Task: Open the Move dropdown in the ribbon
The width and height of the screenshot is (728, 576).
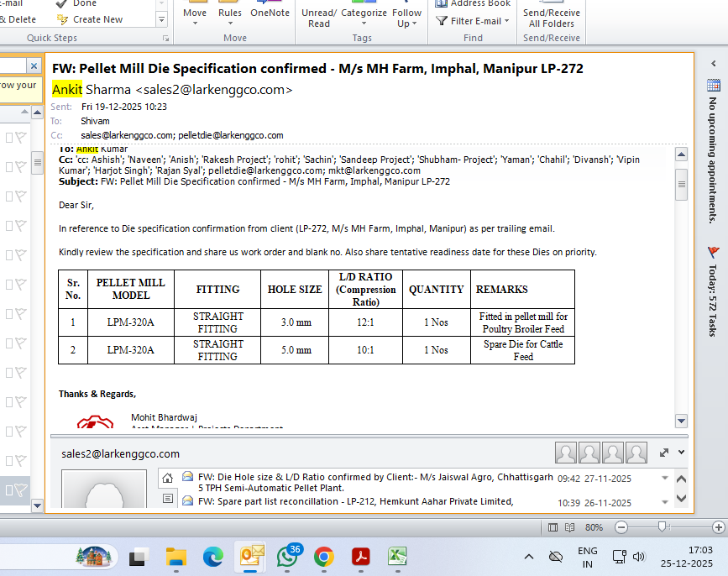Action: [195, 15]
